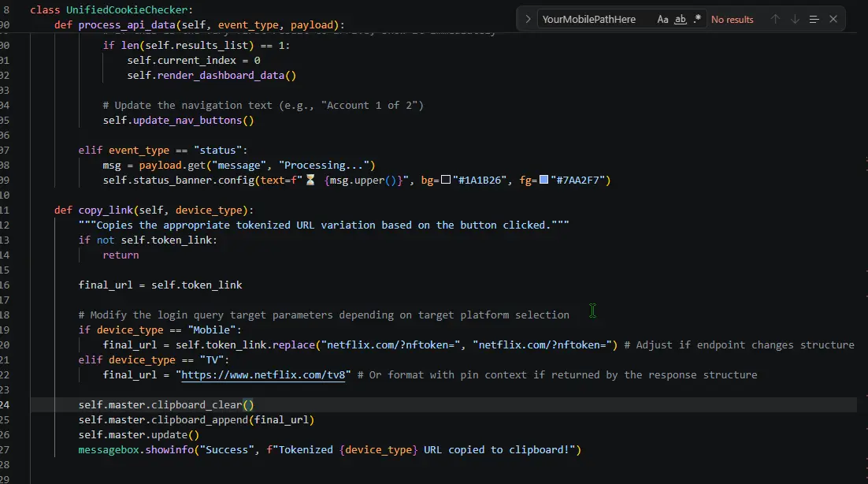This screenshot has height=484, width=868.
Task: Click the "Mobile" string literal
Action: point(211,330)
